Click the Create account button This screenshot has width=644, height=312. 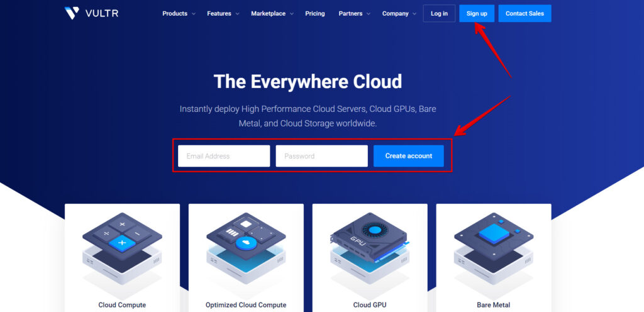coord(409,156)
